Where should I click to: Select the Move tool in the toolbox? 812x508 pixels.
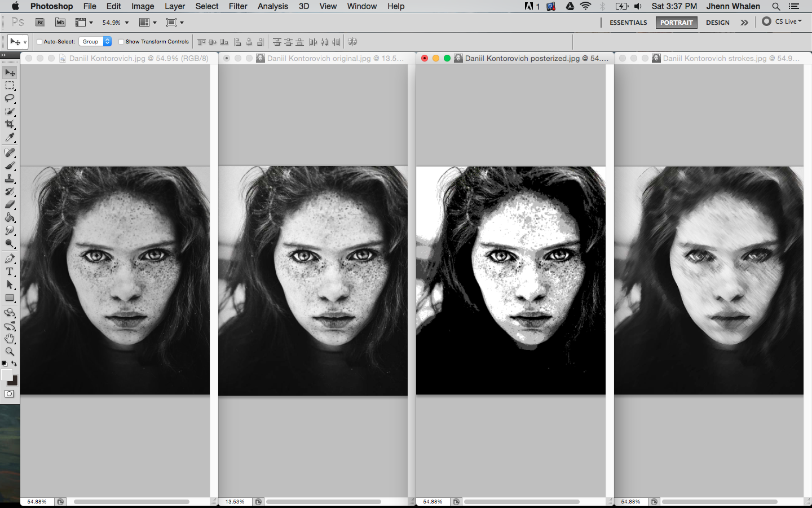10,73
